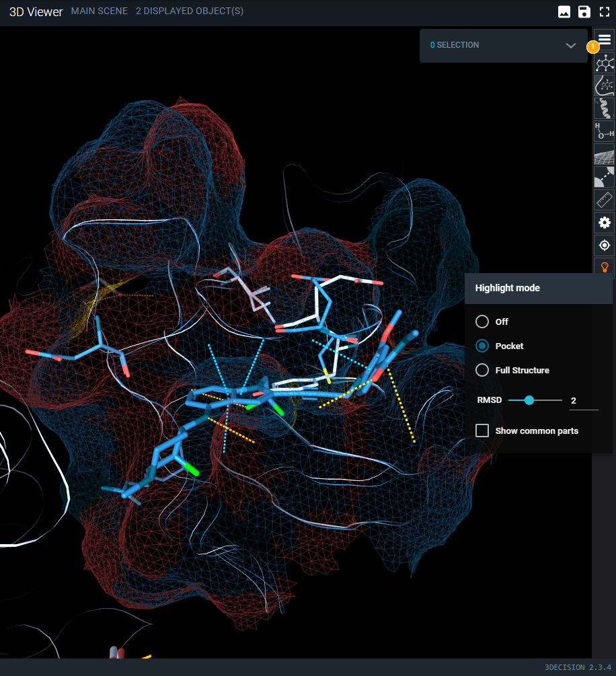Open the interactions dotted-line icon
616x676 pixels.
click(605, 177)
